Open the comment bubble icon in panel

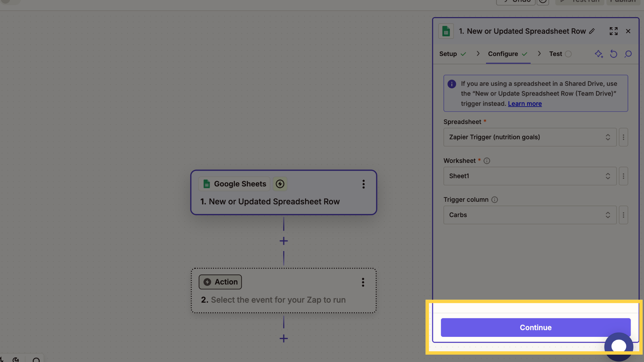coord(628,54)
